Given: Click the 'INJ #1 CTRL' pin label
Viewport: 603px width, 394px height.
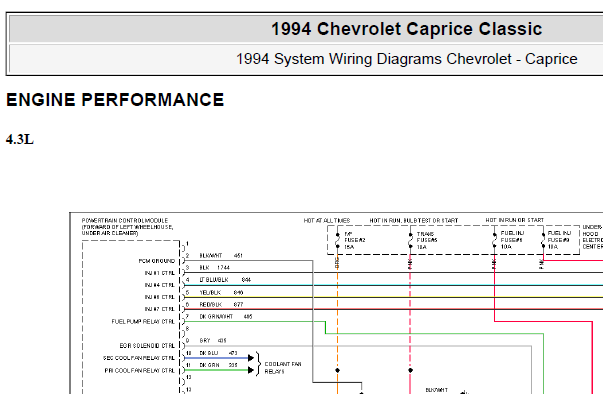Looking at the screenshot, I should 160,273.
